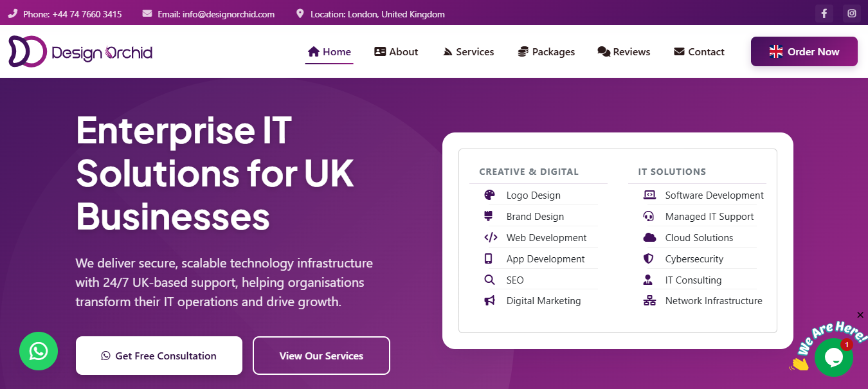
Task: Click View Our Services button
Action: 321,356
